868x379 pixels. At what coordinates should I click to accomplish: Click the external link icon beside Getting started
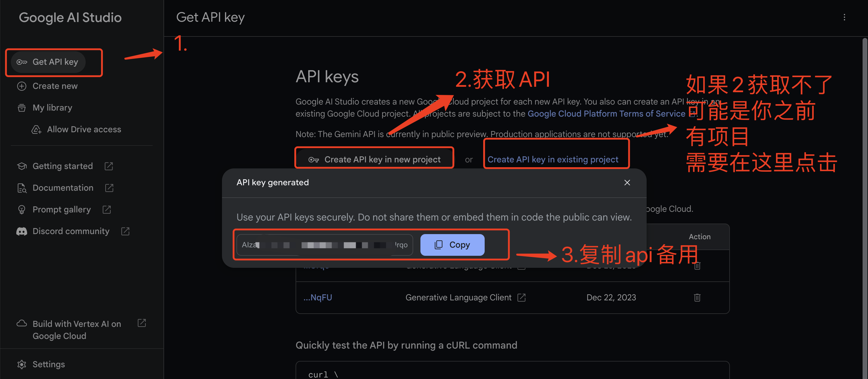pyautogui.click(x=109, y=166)
